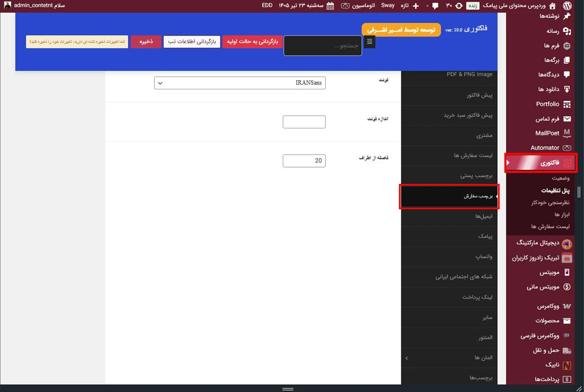Open لیست سفارش ها under فاکتوری
This screenshot has width=584, height=392.
(550, 226)
